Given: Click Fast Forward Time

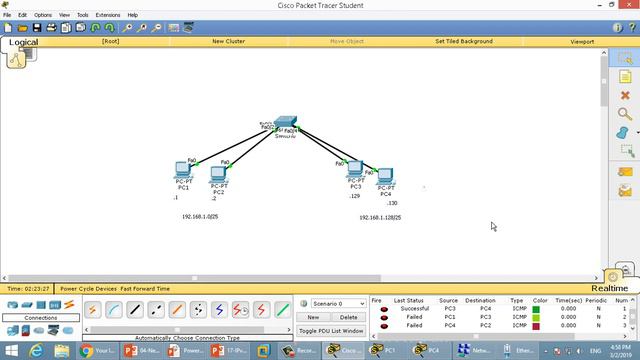Looking at the screenshot, I should (x=145, y=289).
